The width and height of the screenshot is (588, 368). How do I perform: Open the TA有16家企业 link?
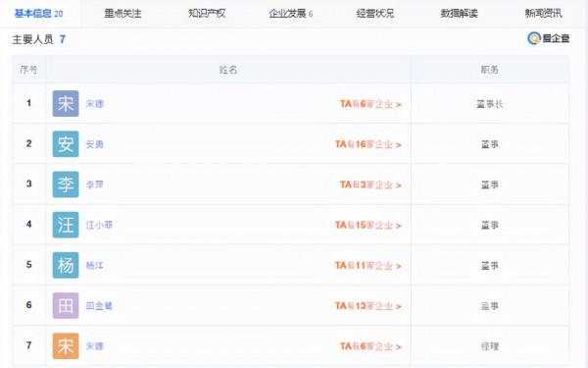[368, 144]
